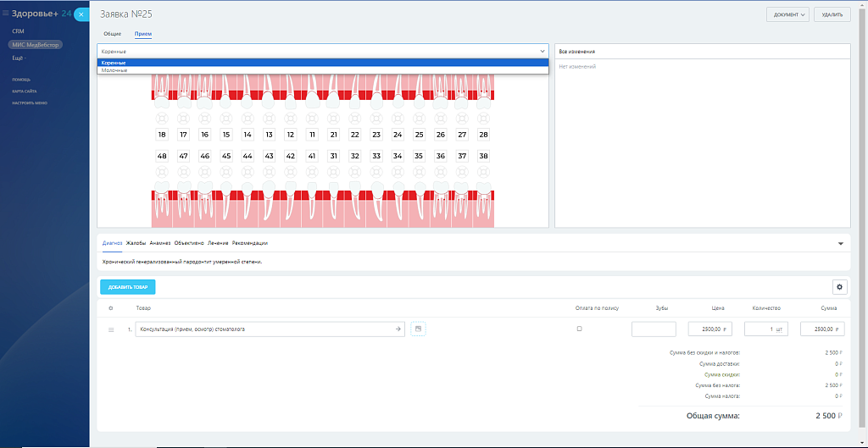Click the arrow icon in product name field

pyautogui.click(x=398, y=329)
